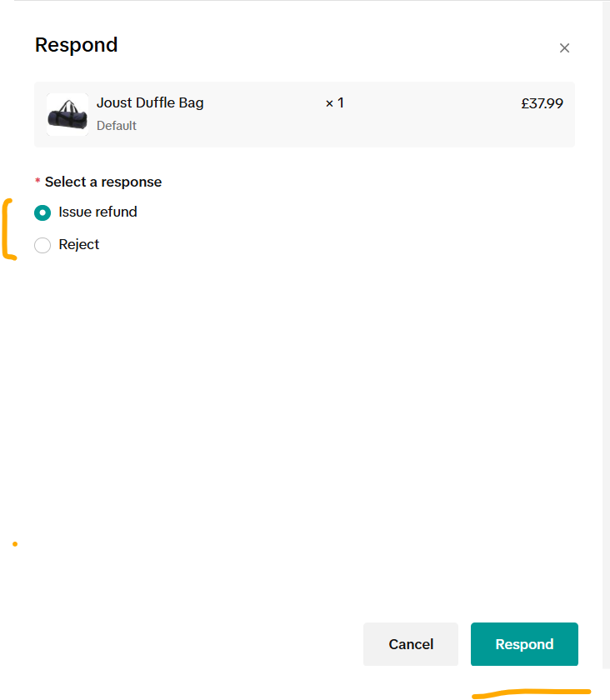The image size is (610, 700).
Task: Click the £37.99 price
Action: click(542, 103)
